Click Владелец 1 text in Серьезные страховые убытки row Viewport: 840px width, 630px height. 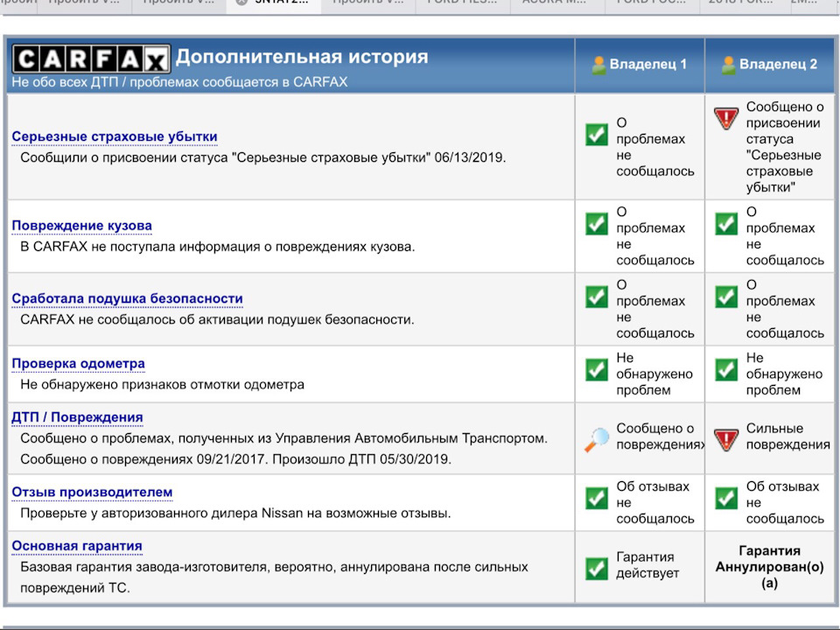tap(654, 147)
